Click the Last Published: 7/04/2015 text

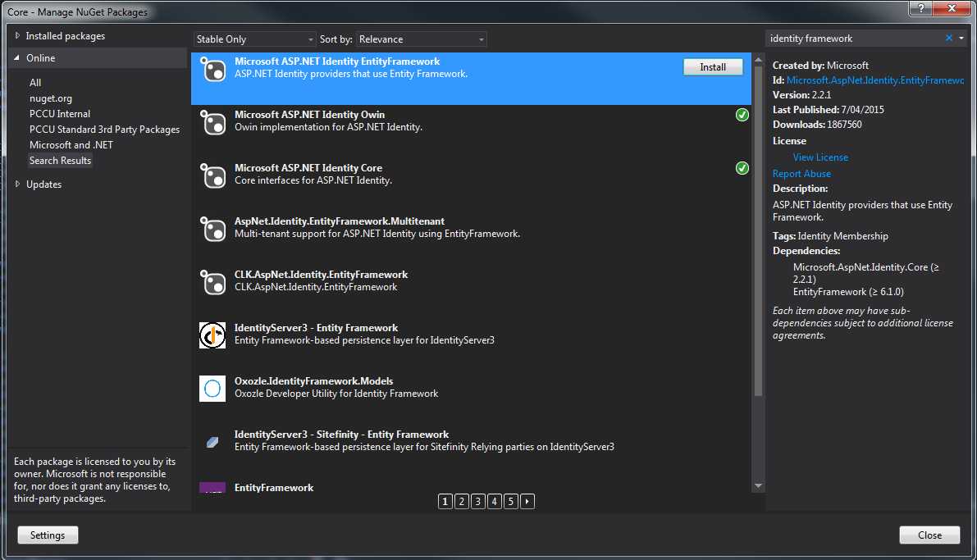click(x=828, y=110)
